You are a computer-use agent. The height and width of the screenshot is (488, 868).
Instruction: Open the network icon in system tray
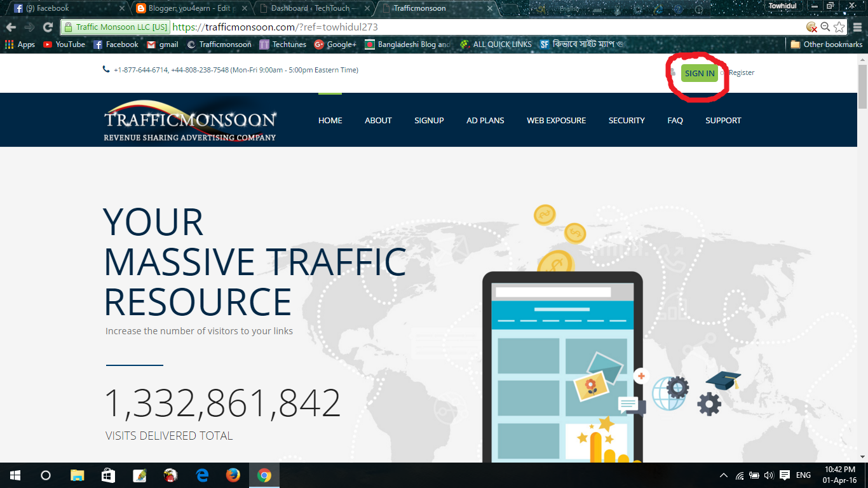[740, 475]
